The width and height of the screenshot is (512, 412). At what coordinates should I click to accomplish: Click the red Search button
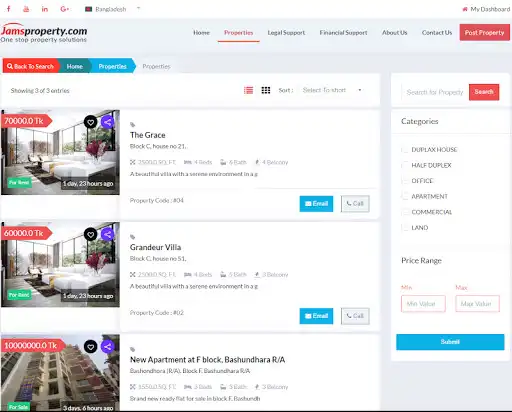tap(484, 92)
